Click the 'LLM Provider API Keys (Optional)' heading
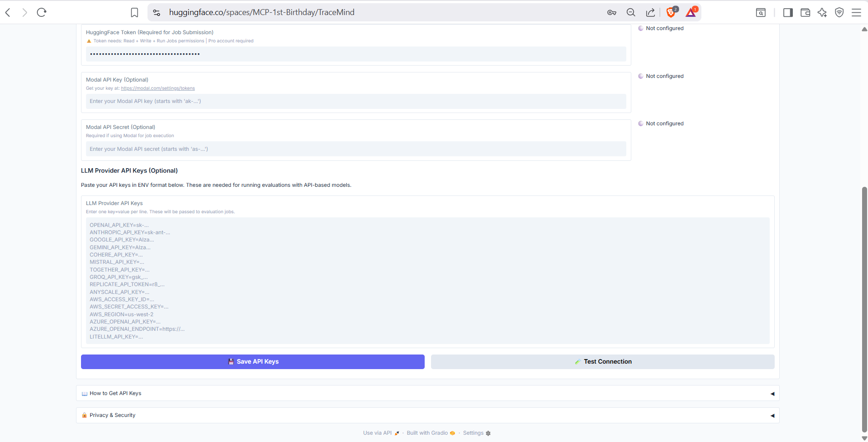Screen dimensions: 868x442 point(129,170)
